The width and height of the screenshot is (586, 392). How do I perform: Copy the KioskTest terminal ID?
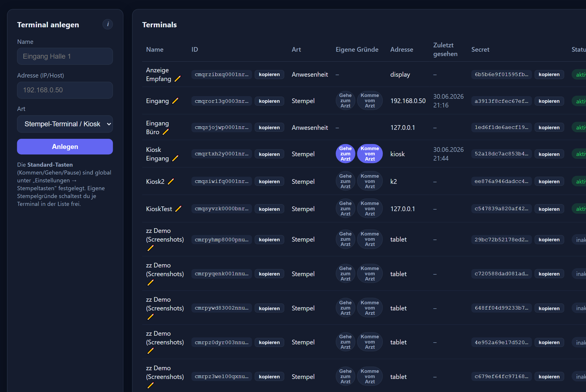[x=269, y=209]
